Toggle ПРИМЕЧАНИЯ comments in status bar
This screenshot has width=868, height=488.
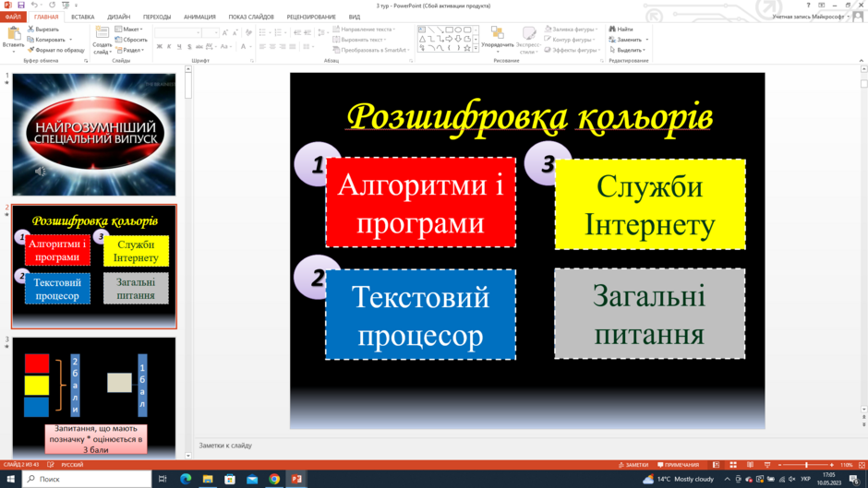pos(678,465)
